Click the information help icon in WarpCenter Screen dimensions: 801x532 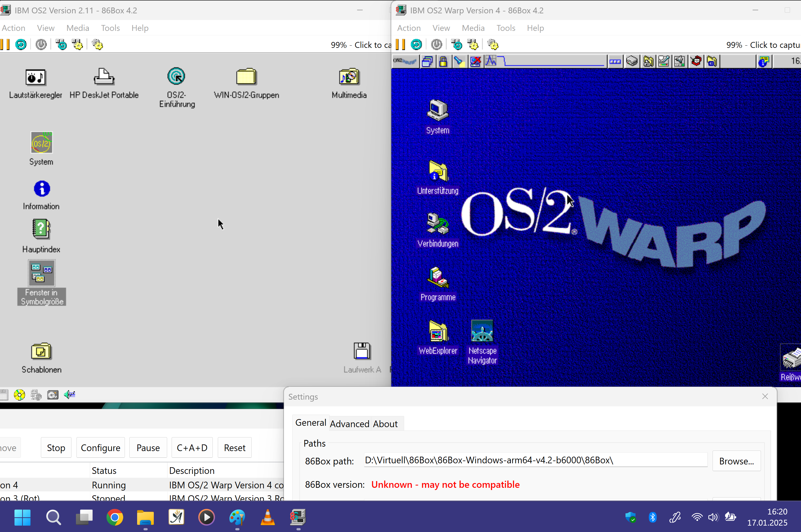pyautogui.click(x=764, y=61)
